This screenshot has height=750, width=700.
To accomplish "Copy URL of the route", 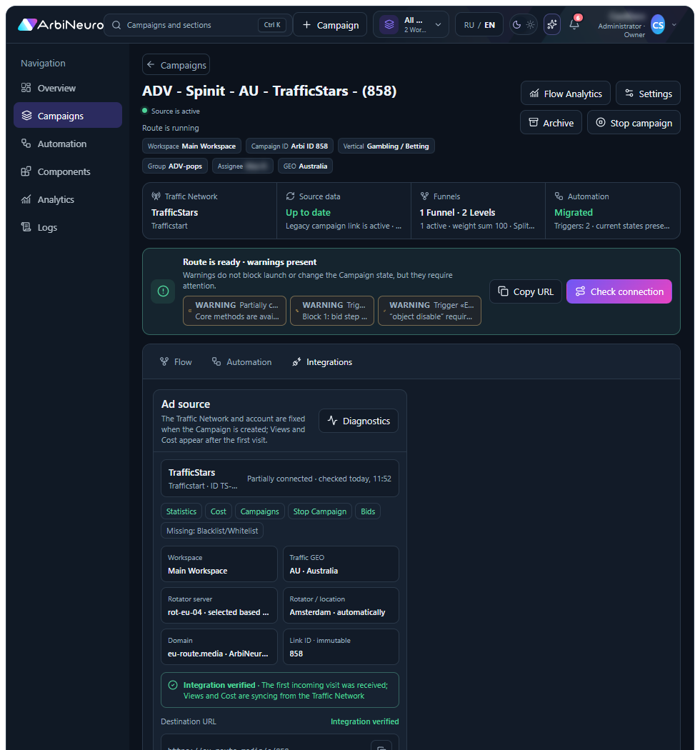I will (526, 291).
